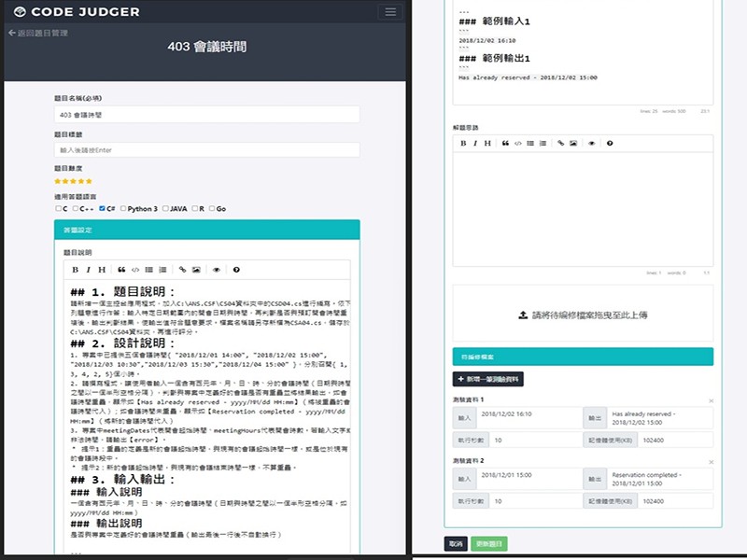Screen dimensions: 747x560
Task: Insert image in problem description editor
Action: [x=196, y=270]
